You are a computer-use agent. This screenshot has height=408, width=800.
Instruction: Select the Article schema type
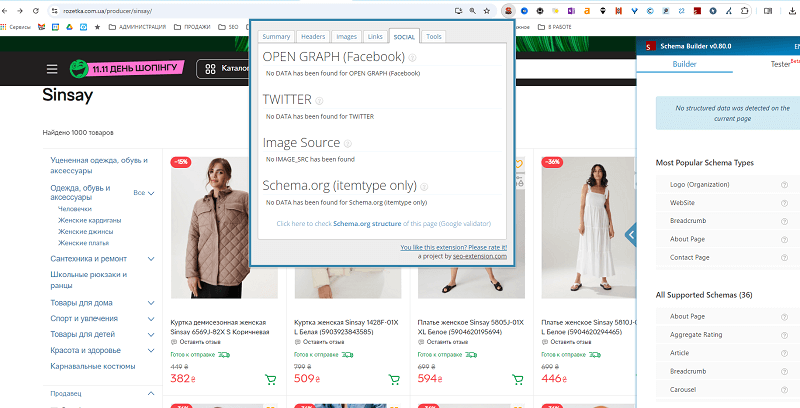679,353
